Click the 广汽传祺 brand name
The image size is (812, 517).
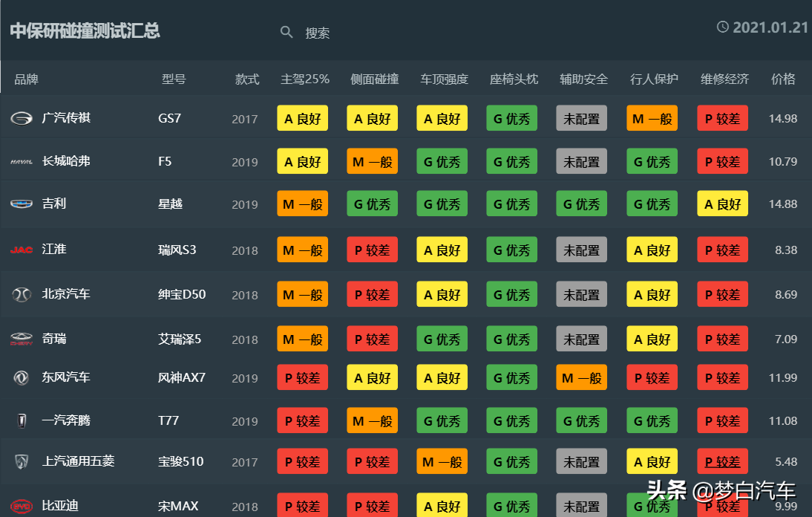66,118
